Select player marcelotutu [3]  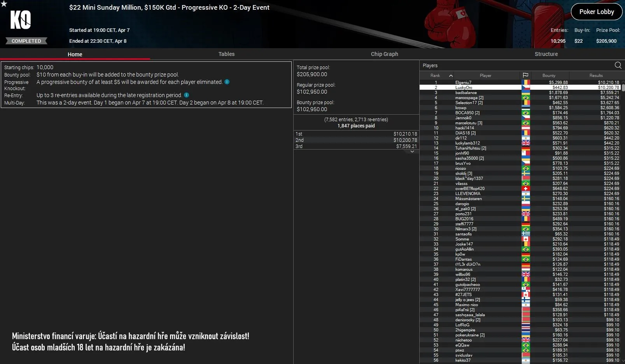(x=520, y=123)
